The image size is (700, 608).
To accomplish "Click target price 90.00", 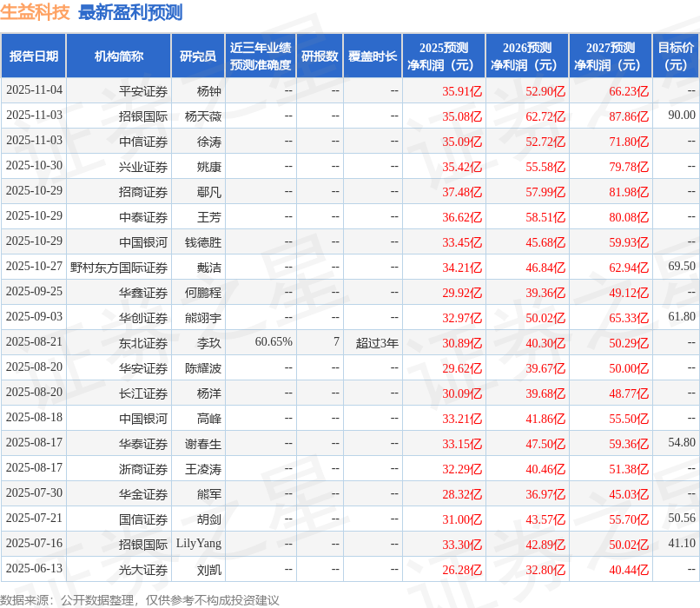I will [682, 116].
